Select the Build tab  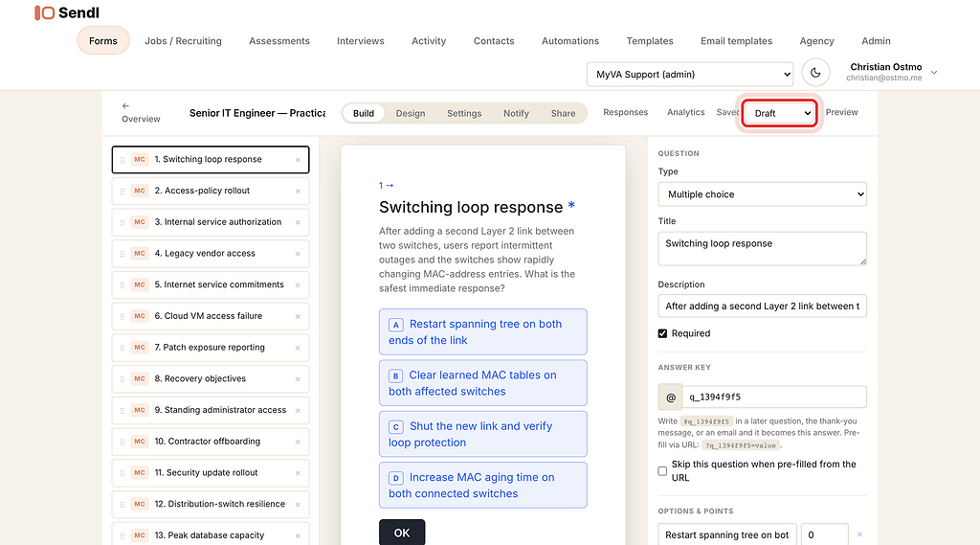(x=363, y=113)
